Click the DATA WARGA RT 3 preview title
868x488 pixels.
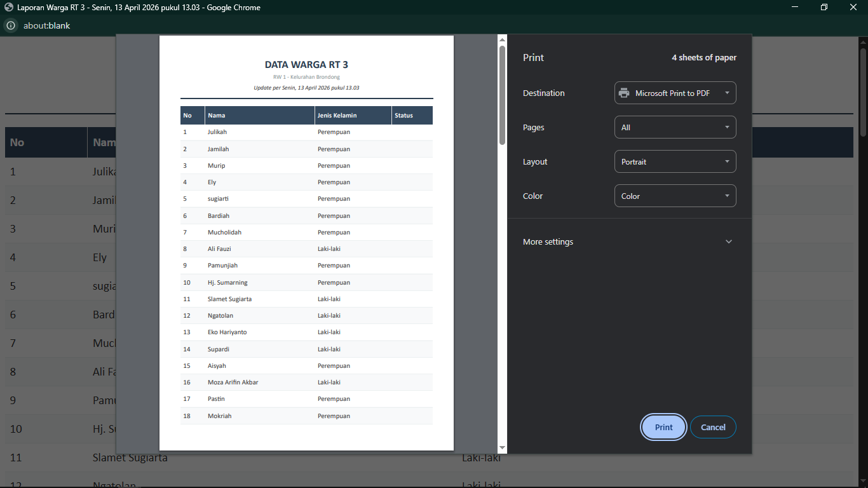pyautogui.click(x=306, y=65)
